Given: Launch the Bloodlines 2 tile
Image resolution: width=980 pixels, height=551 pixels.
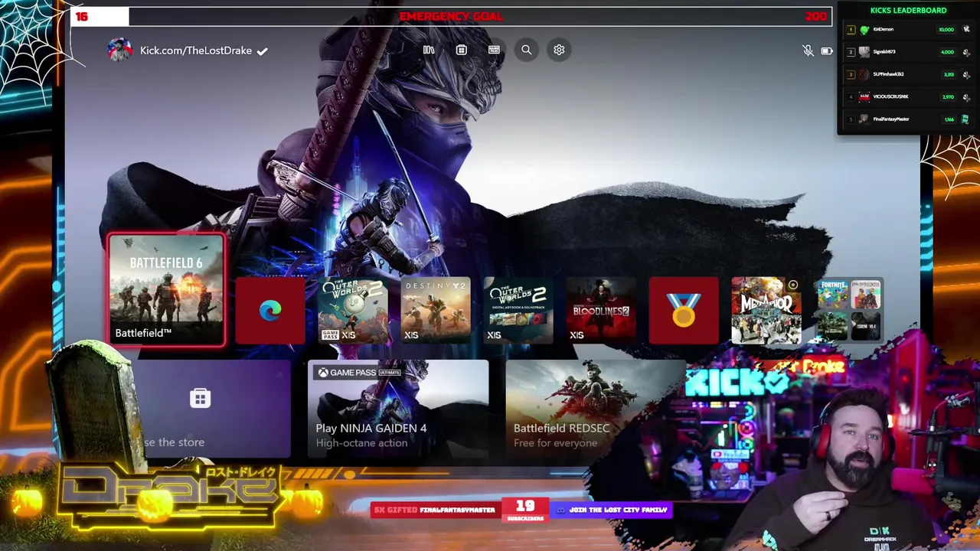Looking at the screenshot, I should [601, 310].
